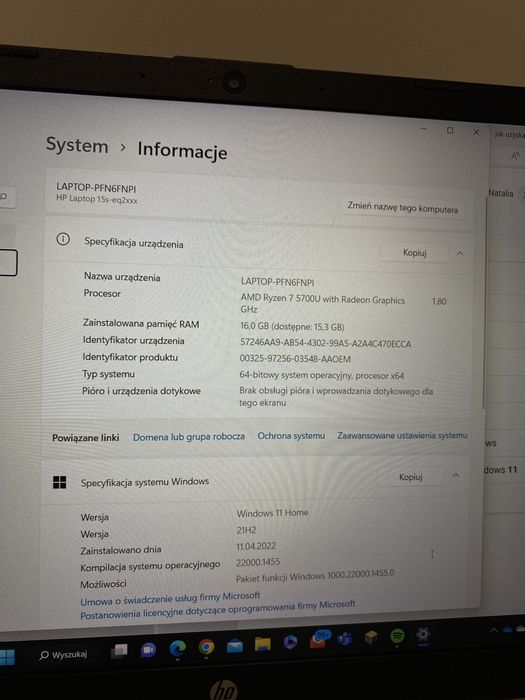Select the Windows 11 Home value
This screenshot has height=700, width=525.
pos(272,513)
